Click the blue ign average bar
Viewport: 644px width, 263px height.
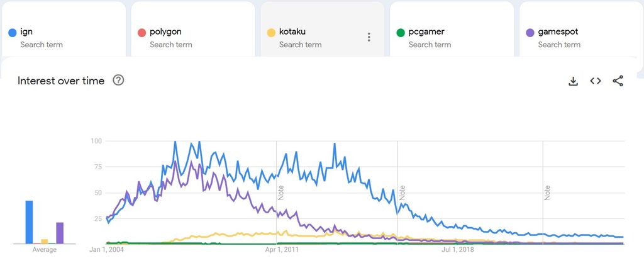coord(29,221)
